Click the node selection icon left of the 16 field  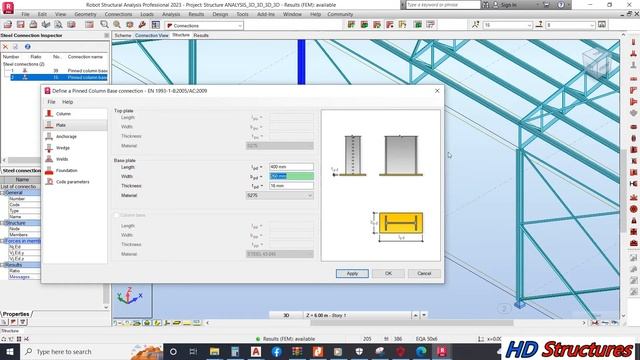click(x=476, y=25)
